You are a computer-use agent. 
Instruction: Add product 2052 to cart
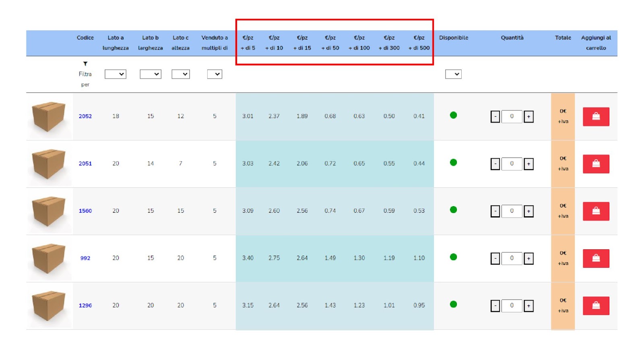pyautogui.click(x=596, y=117)
